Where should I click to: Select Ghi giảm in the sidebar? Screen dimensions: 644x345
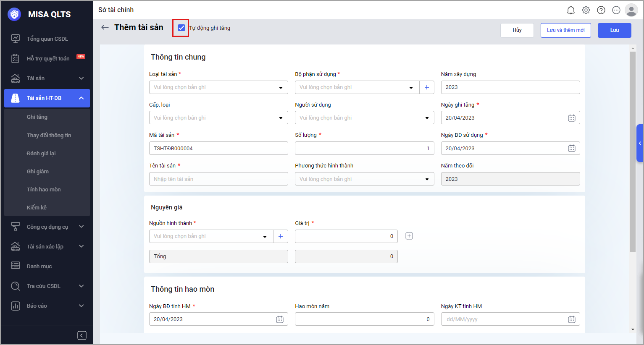pos(38,171)
